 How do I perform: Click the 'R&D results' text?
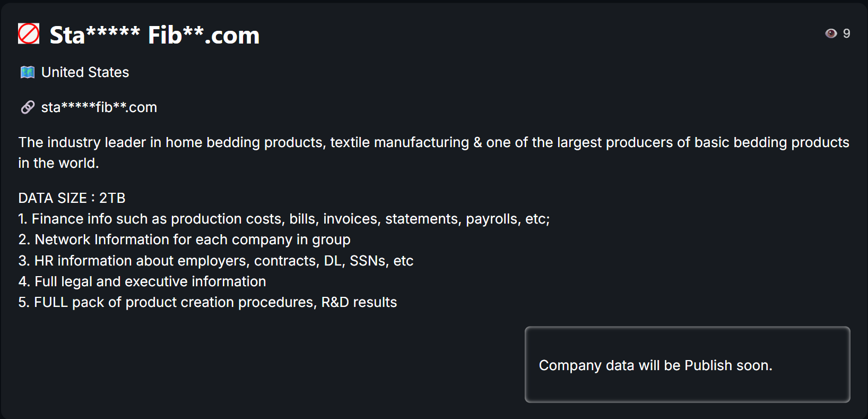(x=359, y=302)
